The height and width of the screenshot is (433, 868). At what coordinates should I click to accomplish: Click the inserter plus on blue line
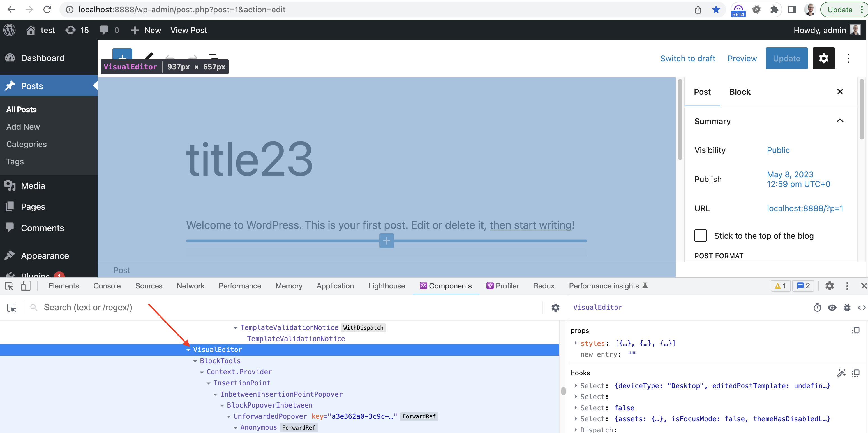tap(386, 240)
